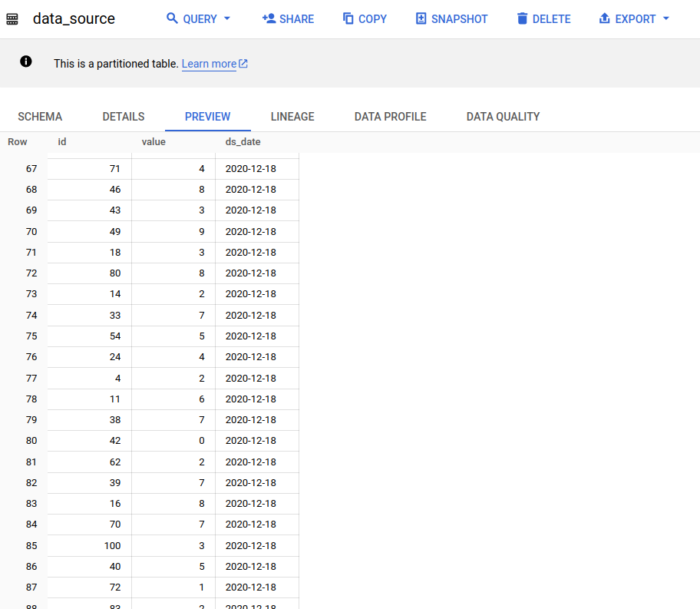Click id cell 62 in row 81
The height and width of the screenshot is (609, 700).
pos(90,462)
